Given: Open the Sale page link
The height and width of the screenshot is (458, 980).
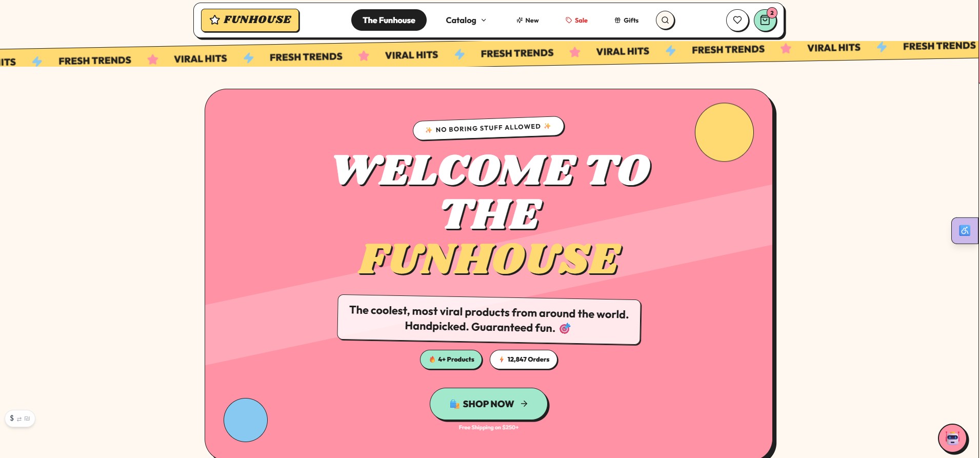Looking at the screenshot, I should tap(576, 20).
